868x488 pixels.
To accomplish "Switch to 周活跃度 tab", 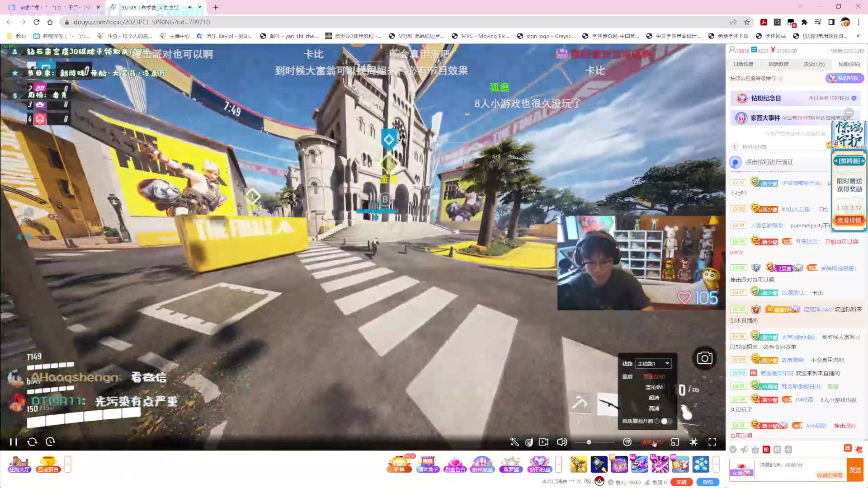I will point(778,64).
